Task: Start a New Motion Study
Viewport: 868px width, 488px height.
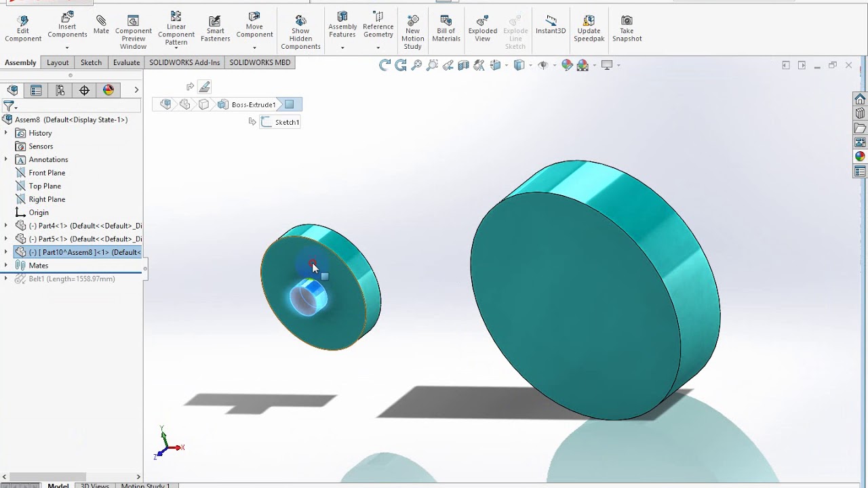Action: click(x=412, y=33)
